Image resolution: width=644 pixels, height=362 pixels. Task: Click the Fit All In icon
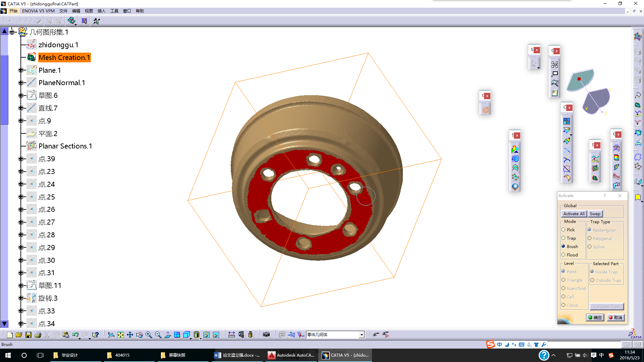click(120, 335)
